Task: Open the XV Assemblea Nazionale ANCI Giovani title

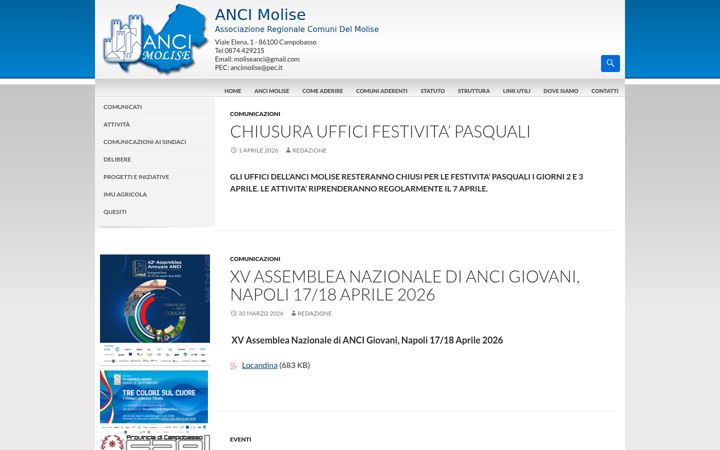Action: coord(405,286)
